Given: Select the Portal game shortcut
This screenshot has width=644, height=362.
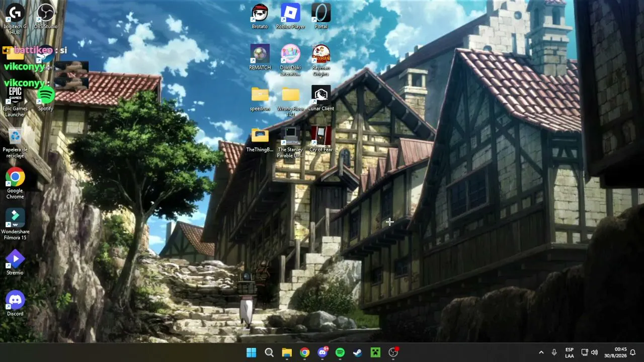Looking at the screenshot, I should (321, 16).
